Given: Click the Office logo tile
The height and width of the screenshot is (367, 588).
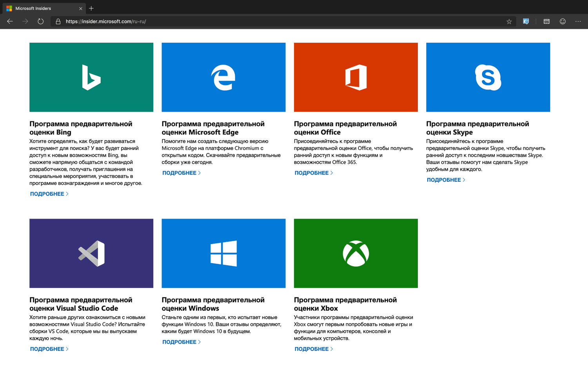Looking at the screenshot, I should (356, 77).
